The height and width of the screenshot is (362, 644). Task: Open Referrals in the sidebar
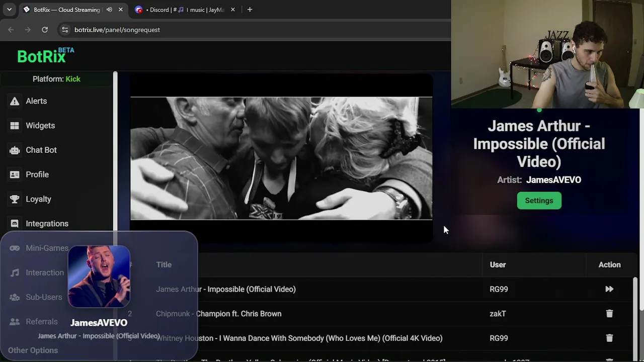coord(42,322)
